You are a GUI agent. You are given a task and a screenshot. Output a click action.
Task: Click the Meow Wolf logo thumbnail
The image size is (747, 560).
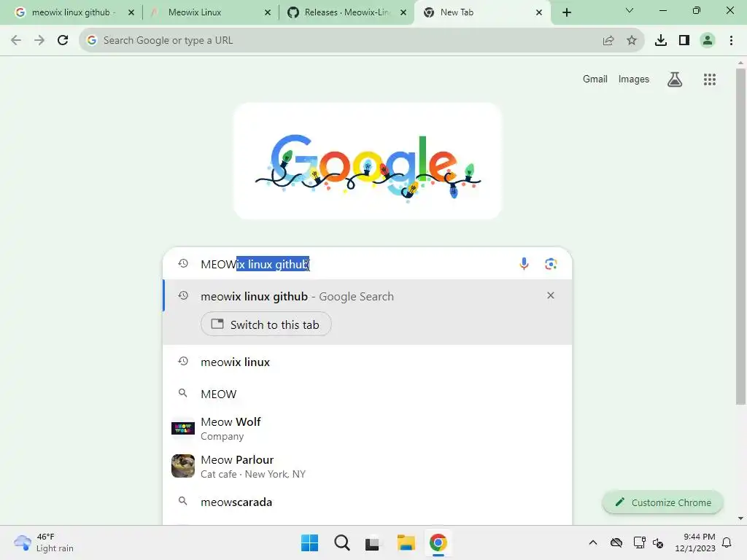(x=183, y=429)
